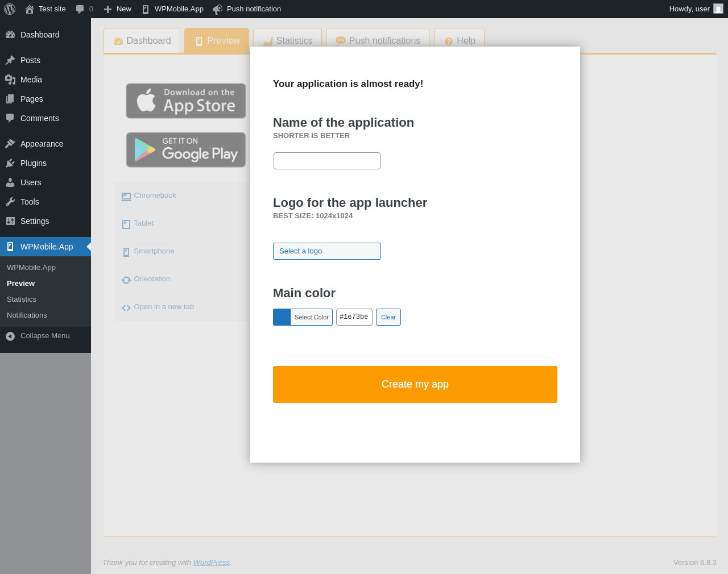The image size is (728, 574).
Task: Click the Select a logo button
Action: coord(327,251)
